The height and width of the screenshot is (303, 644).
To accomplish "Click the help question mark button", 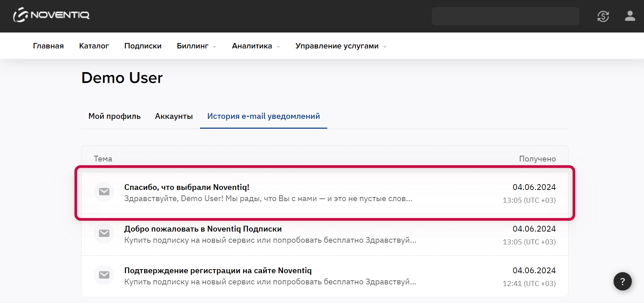I will 622,281.
